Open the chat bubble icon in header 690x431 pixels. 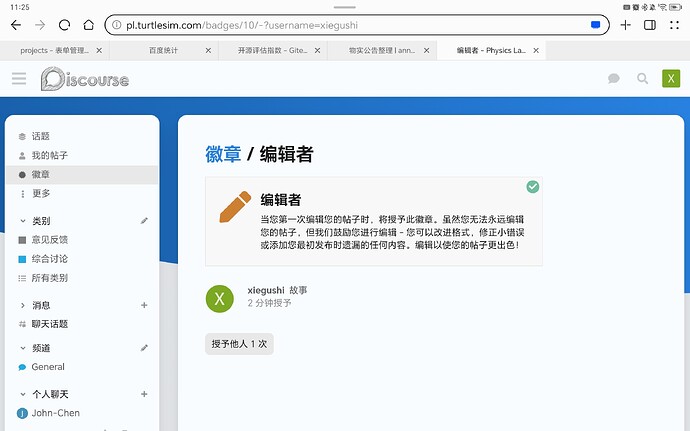click(x=614, y=79)
